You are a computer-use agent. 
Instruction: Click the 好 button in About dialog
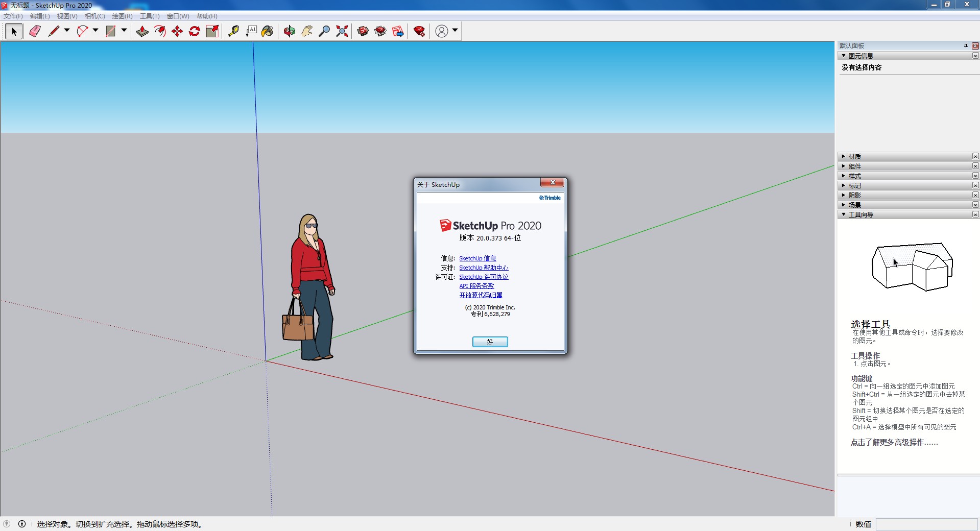[x=490, y=342]
